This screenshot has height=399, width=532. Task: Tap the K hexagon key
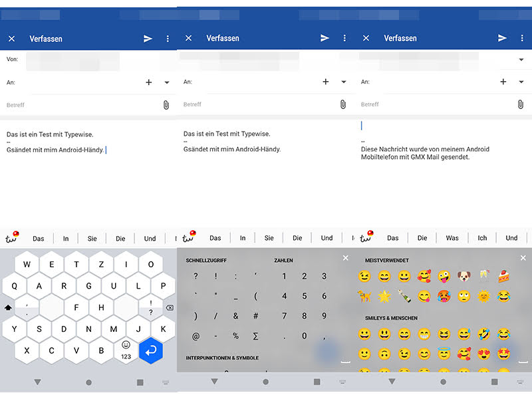[163, 329]
